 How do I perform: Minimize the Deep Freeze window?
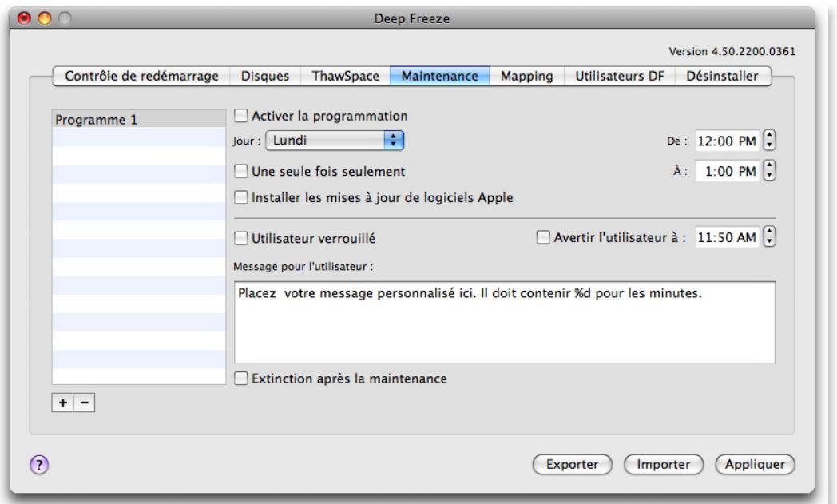(44, 18)
